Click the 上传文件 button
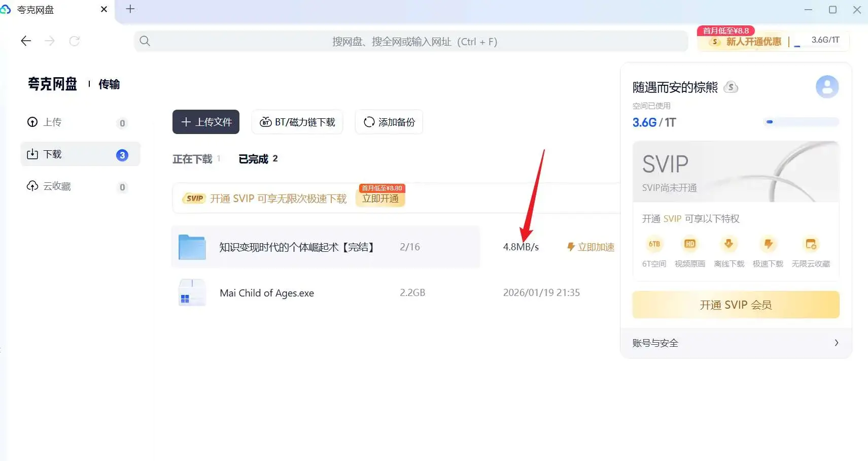 click(x=205, y=122)
